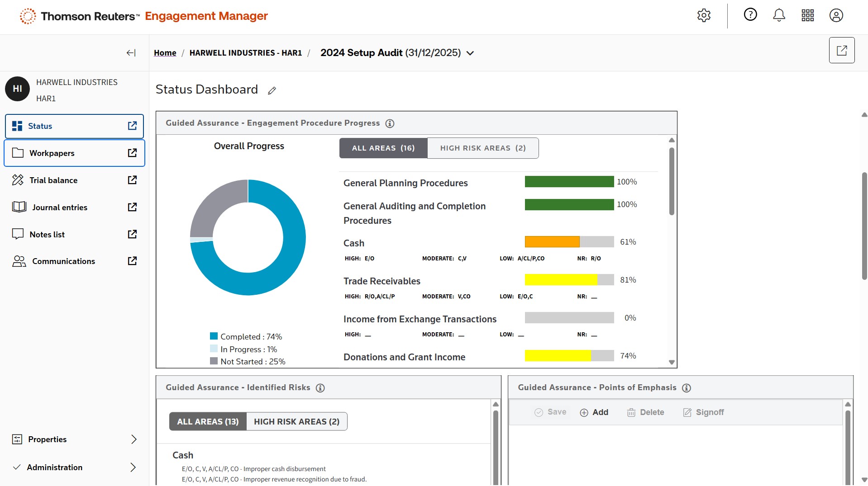Click the Cash 61% progress bar
The height and width of the screenshot is (486, 868).
(x=569, y=242)
